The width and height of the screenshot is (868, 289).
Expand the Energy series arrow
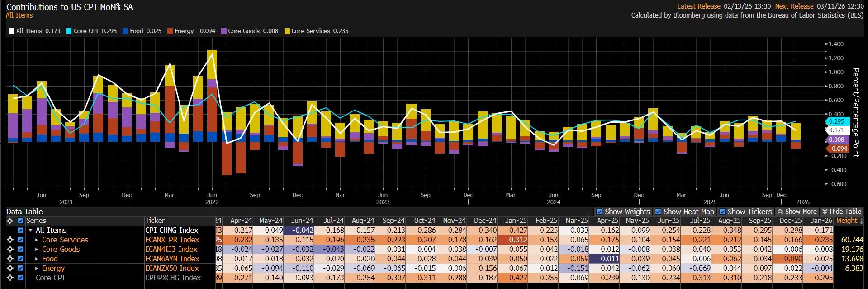coord(37,268)
